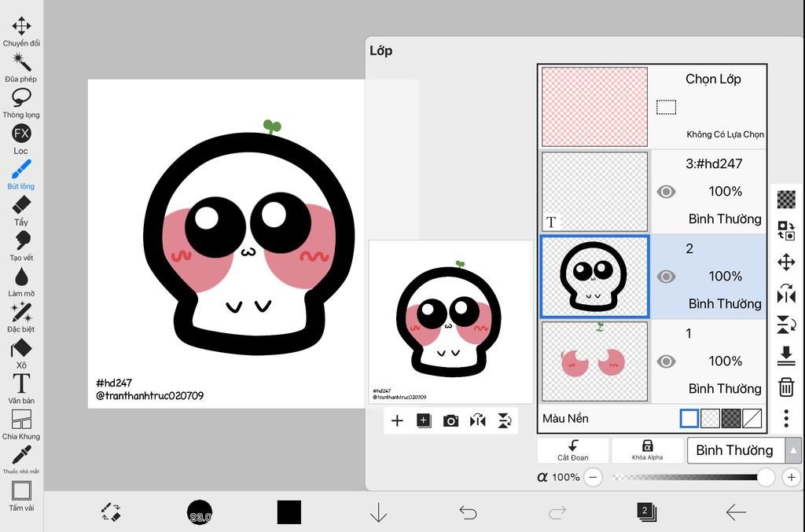Image resolution: width=805 pixels, height=532 pixels.
Task: Click the Khóa Alpha lock button
Action: point(647,450)
